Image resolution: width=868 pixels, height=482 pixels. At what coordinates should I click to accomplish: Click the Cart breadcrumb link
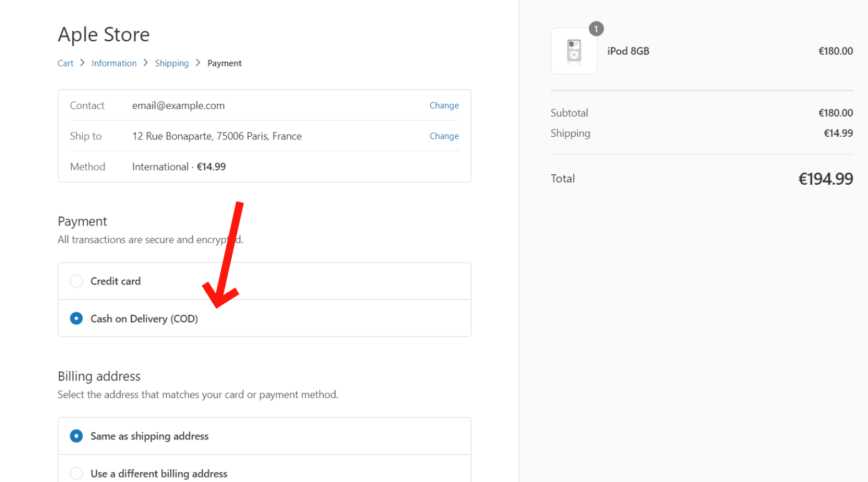pos(65,63)
